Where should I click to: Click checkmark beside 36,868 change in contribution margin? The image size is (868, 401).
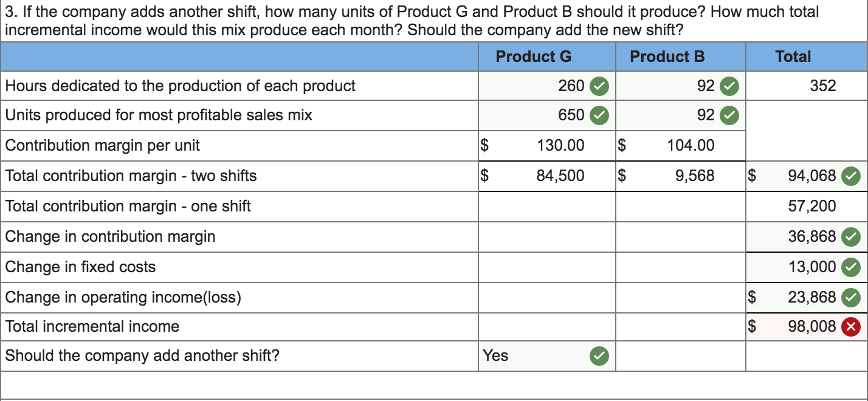tap(851, 236)
